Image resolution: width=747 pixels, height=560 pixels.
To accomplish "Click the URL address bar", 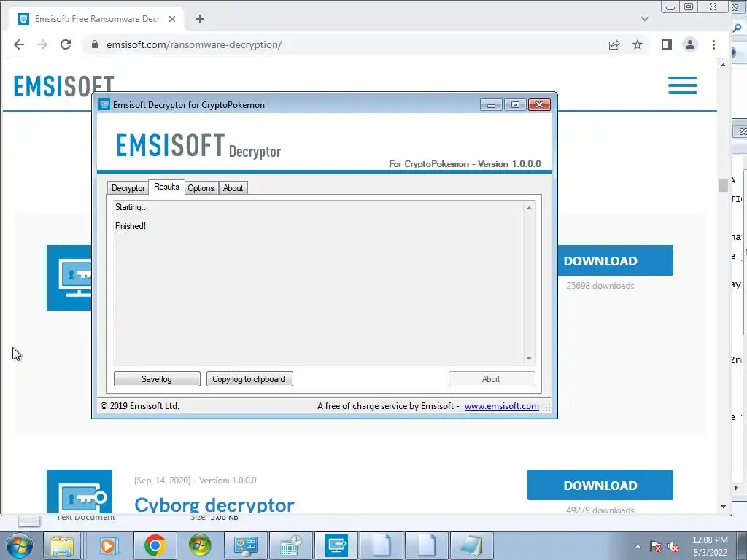I will tap(343, 44).
